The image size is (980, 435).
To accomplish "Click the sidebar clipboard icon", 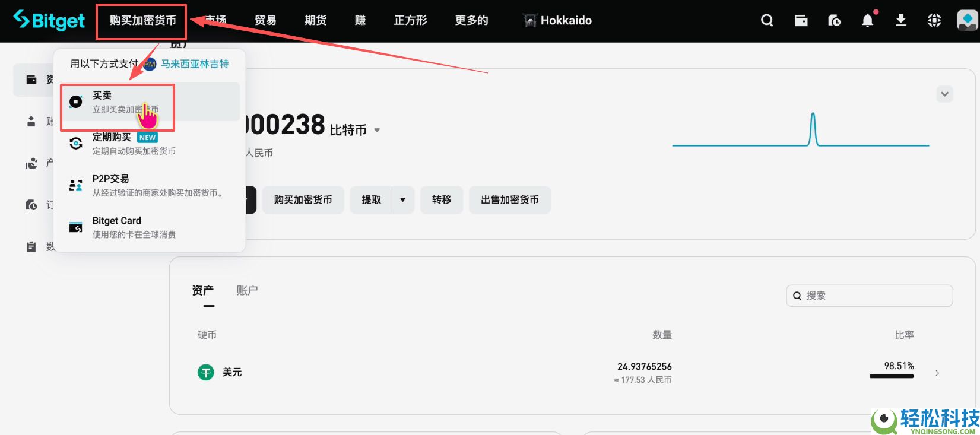I will 31,246.
